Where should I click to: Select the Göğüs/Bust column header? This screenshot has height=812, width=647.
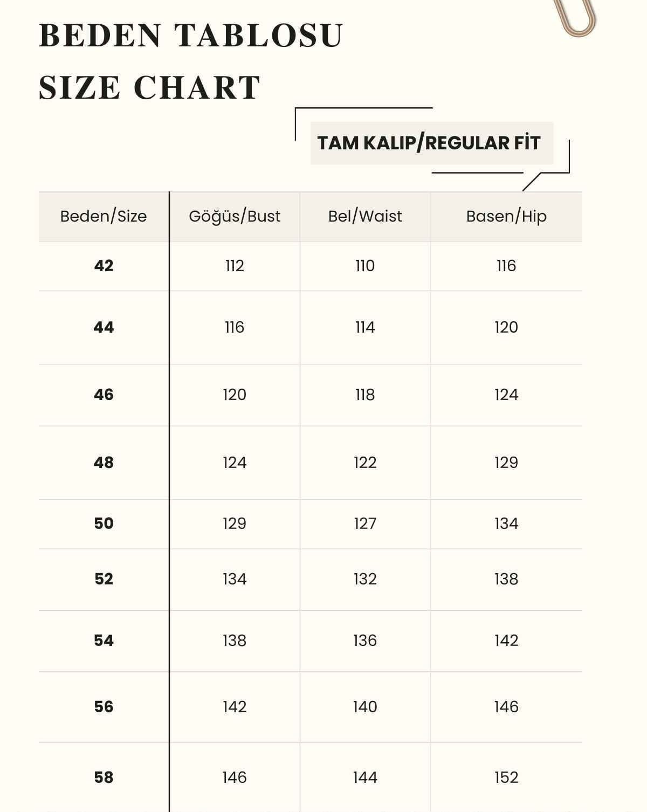point(235,216)
